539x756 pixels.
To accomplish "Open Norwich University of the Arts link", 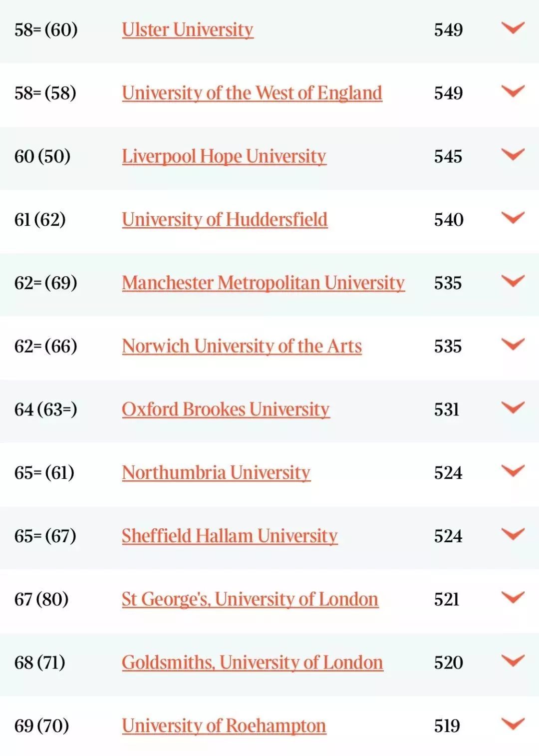I will [x=242, y=347].
